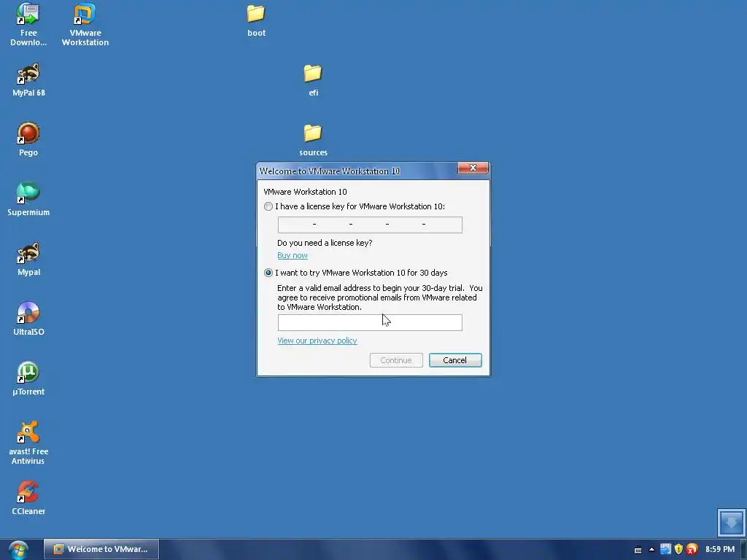Open the Free Download Manager desktop shortcut

[x=28, y=24]
